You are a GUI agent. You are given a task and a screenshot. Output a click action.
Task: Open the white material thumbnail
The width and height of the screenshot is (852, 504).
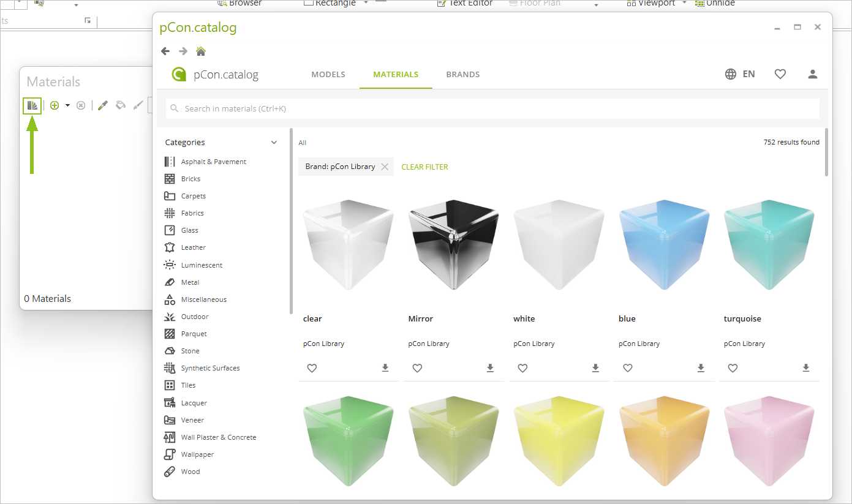pyautogui.click(x=559, y=244)
